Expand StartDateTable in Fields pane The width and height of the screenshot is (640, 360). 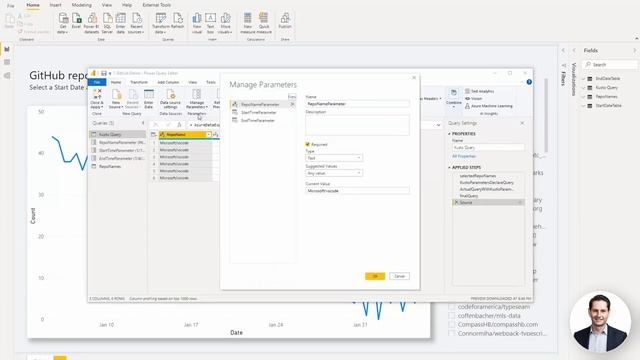pos(583,106)
